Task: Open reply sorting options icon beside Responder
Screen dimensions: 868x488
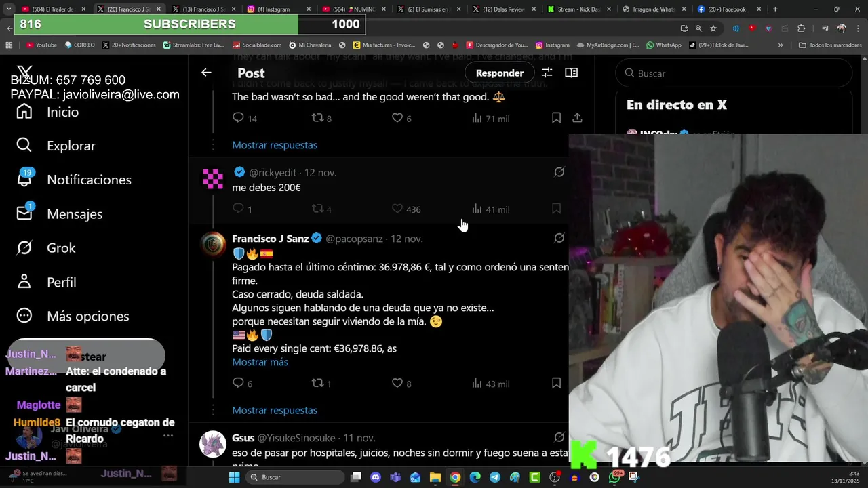Action: click(547, 73)
